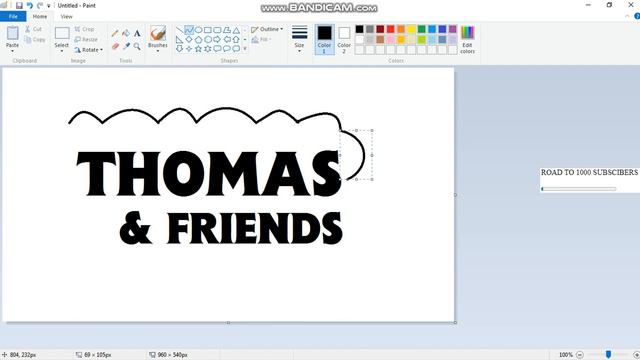This screenshot has width=640, height=360.
Task: Open the Customize Quick Access Toolbar arrow
Action: (x=49, y=6)
